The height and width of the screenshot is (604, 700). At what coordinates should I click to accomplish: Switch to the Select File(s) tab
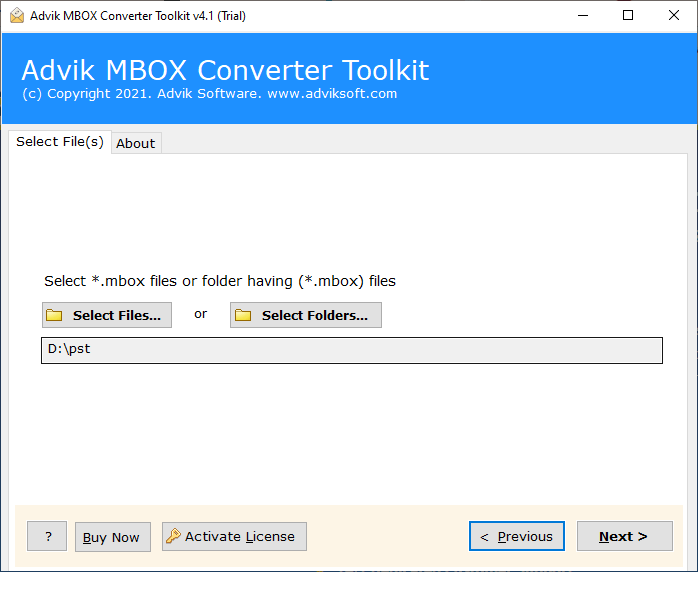point(60,142)
